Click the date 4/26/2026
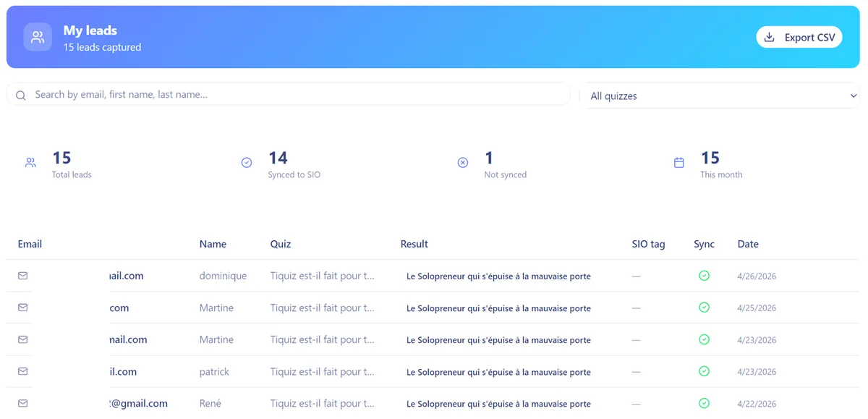 (757, 276)
